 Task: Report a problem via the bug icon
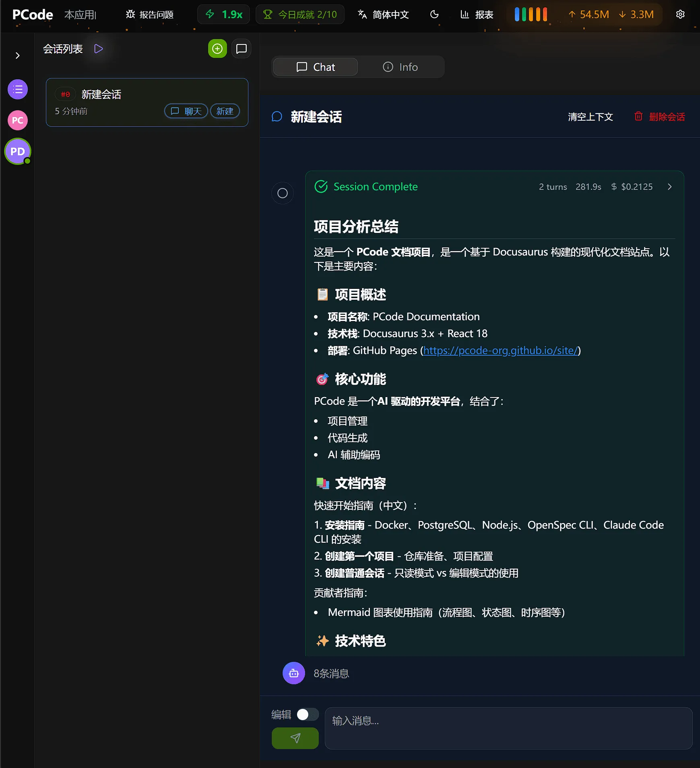point(130,14)
